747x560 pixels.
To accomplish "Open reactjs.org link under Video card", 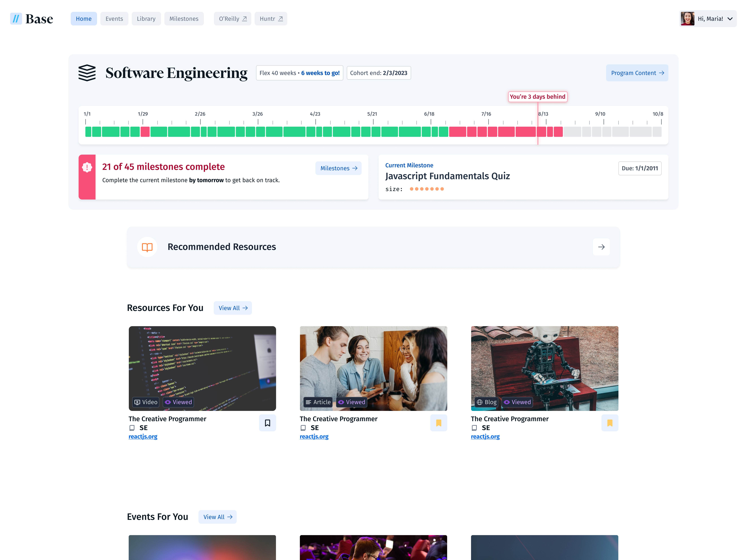I will click(143, 436).
